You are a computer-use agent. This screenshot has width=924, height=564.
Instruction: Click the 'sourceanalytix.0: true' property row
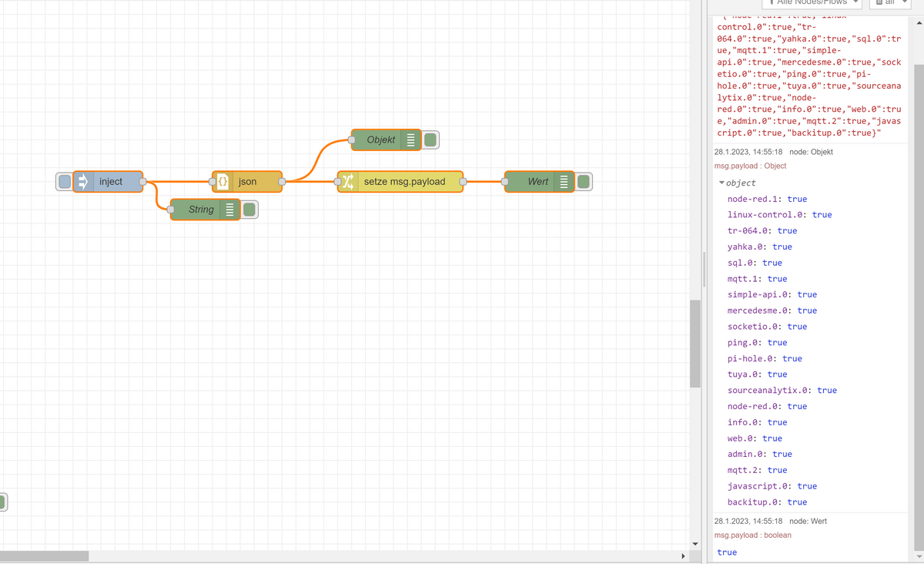(x=782, y=391)
